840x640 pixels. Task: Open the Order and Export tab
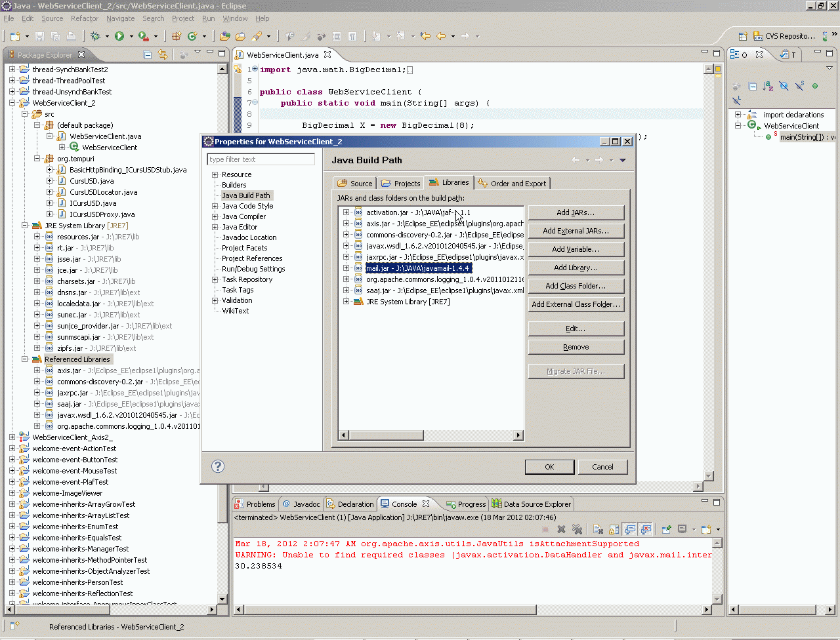(x=512, y=184)
